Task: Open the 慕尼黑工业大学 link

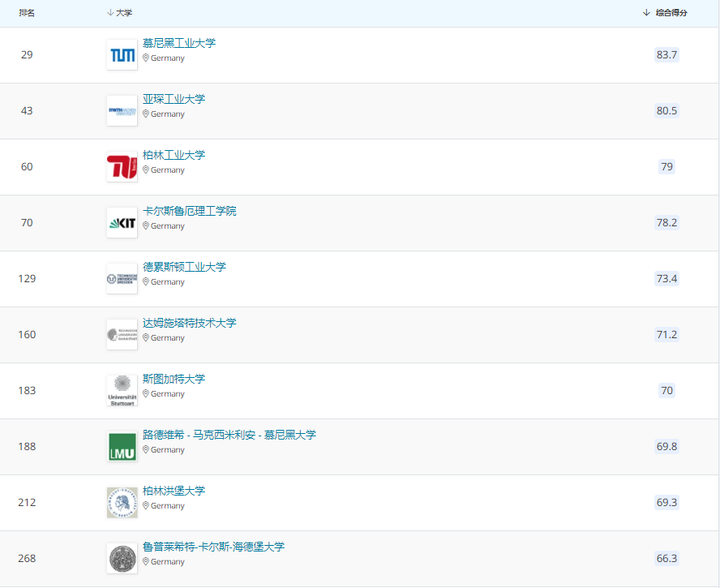Action: click(179, 43)
